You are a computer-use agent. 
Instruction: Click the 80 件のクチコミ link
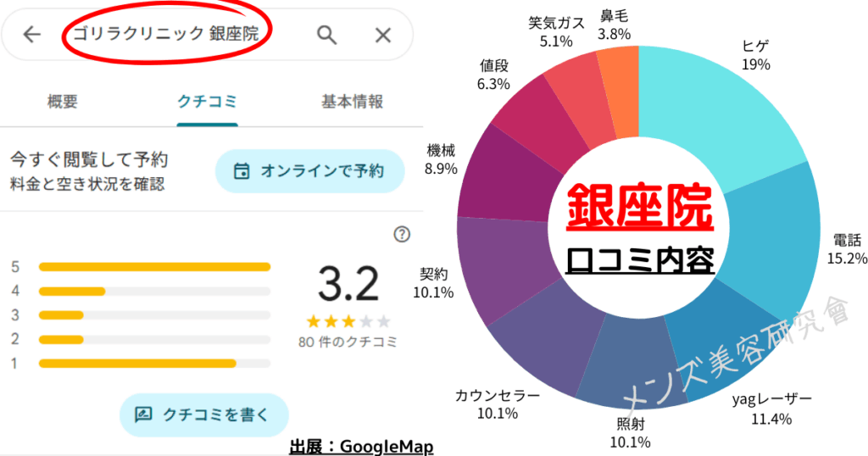[x=348, y=342]
